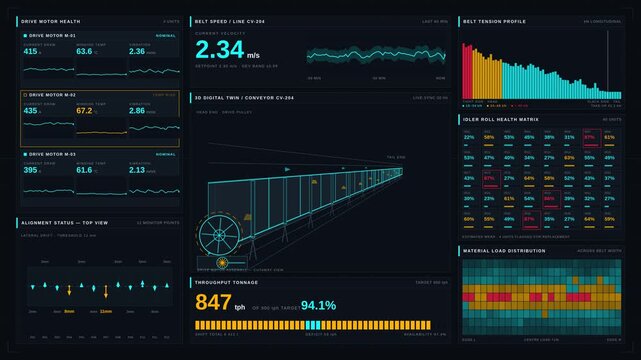Viewport: 641px width, 360px height.
Task: Select the 3D Digital Twin / Conveyor CV-204 title
Action: coord(244,98)
